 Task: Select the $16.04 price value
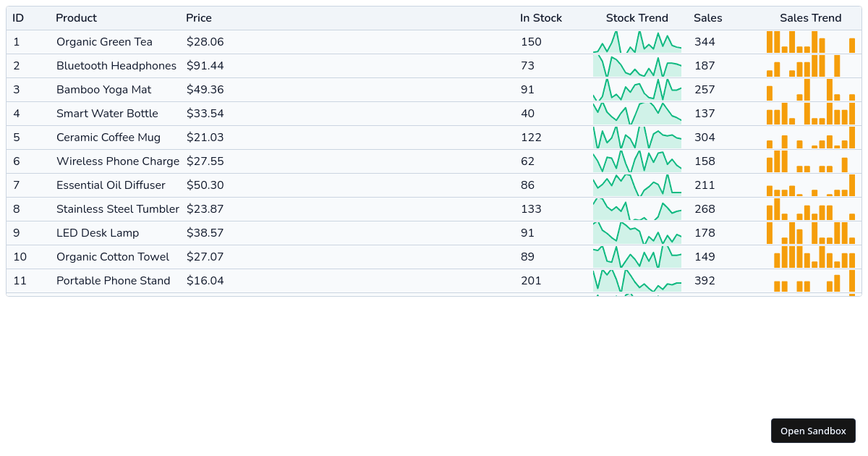click(205, 281)
